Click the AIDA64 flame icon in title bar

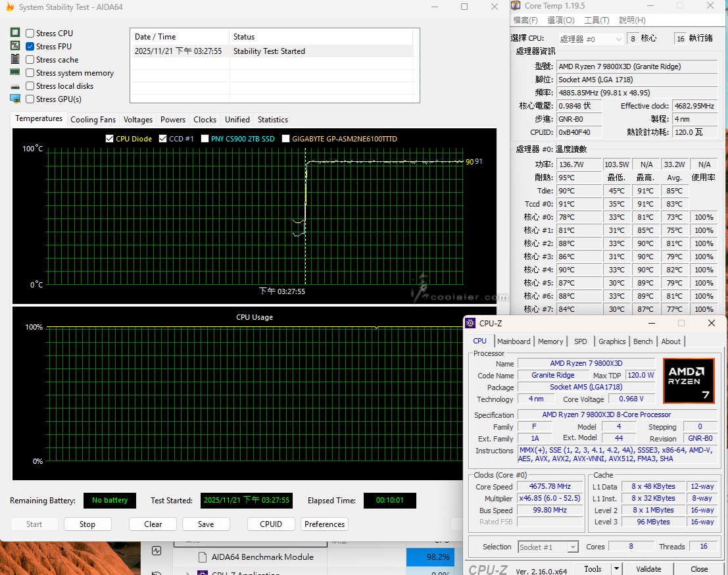[10, 7]
